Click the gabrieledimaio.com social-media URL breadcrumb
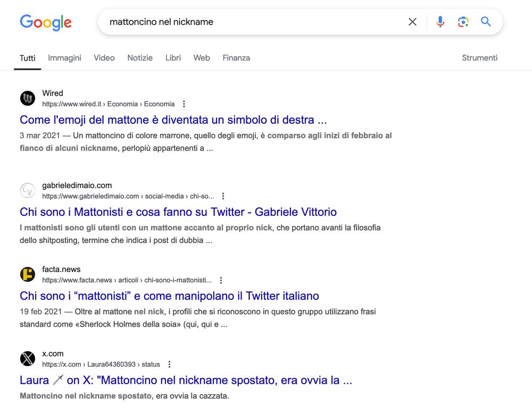 click(x=128, y=196)
